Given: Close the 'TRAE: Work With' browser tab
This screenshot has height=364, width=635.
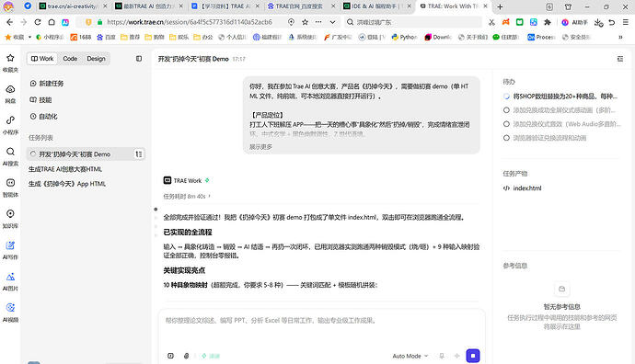Looking at the screenshot, I should pos(485,6).
